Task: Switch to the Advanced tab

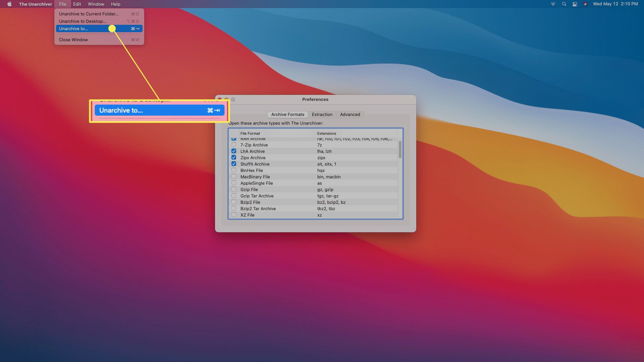Action: pos(350,114)
